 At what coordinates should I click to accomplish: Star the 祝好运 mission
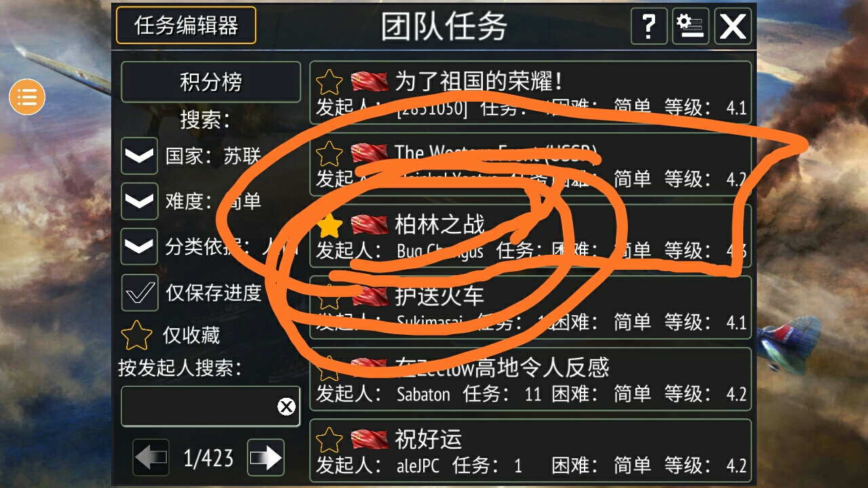coord(330,440)
